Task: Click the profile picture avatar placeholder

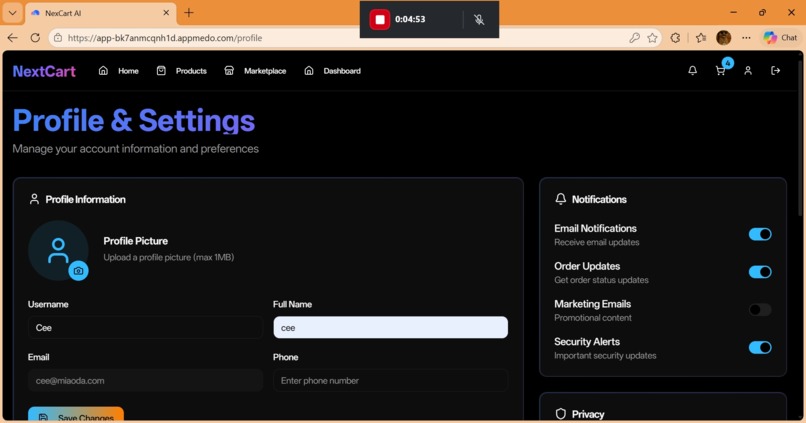Action: pos(58,250)
